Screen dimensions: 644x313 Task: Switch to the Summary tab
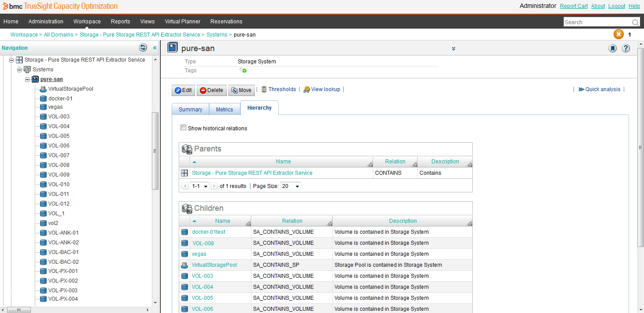click(191, 109)
